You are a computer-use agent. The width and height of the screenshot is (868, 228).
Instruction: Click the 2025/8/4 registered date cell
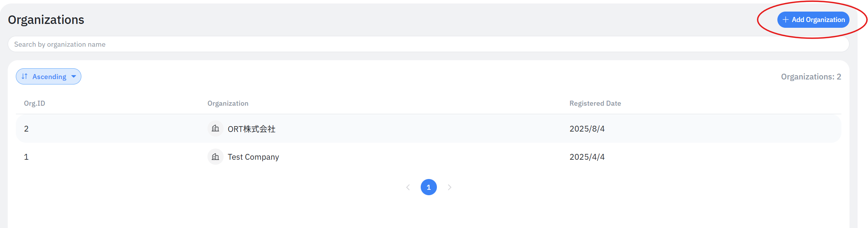[x=587, y=129]
